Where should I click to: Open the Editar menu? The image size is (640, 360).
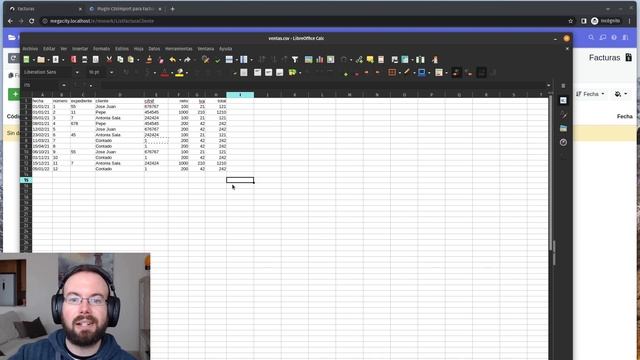point(49,49)
